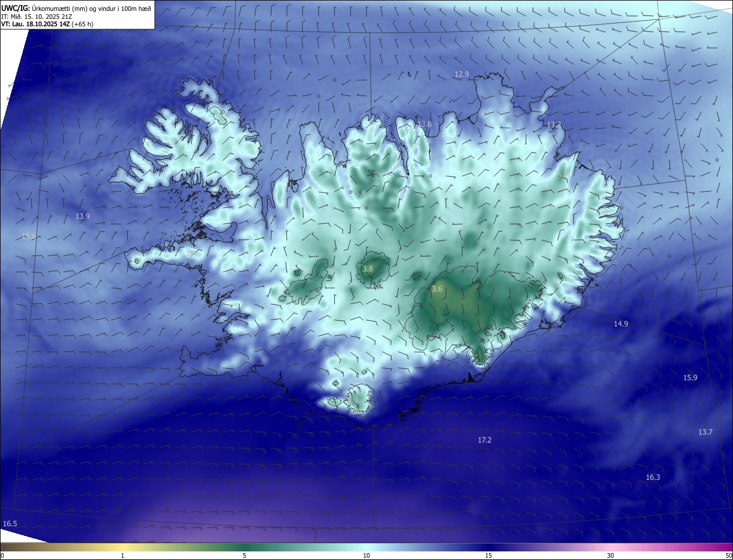Click the initial time line "IT: Mið. 15. 10. 2025 21Z"

click(x=36, y=17)
